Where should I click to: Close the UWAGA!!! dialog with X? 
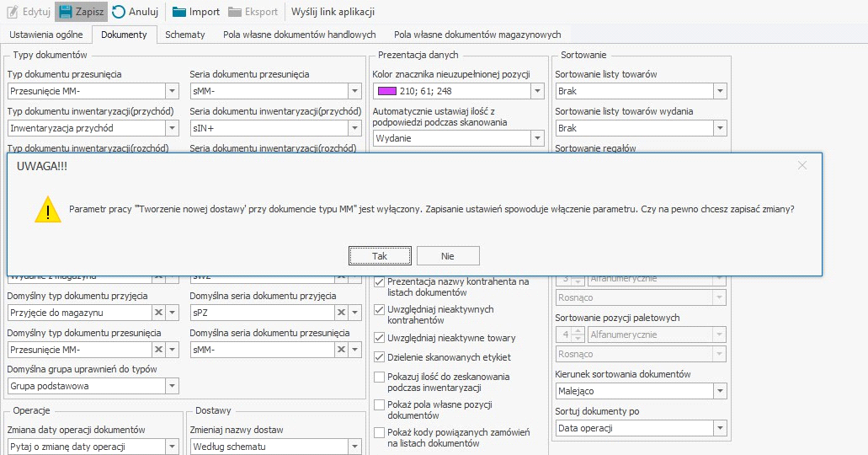tap(802, 165)
